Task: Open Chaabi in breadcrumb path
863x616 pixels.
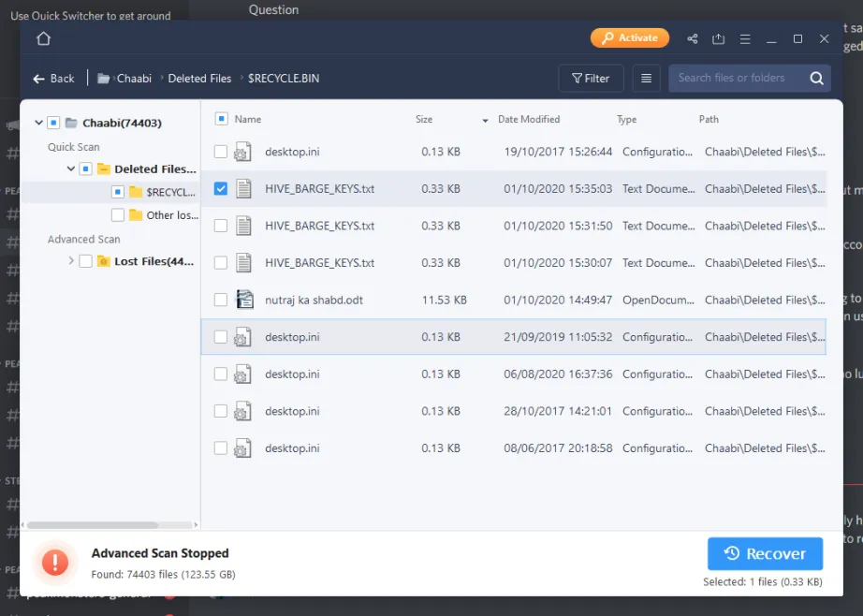Action: [x=134, y=79]
